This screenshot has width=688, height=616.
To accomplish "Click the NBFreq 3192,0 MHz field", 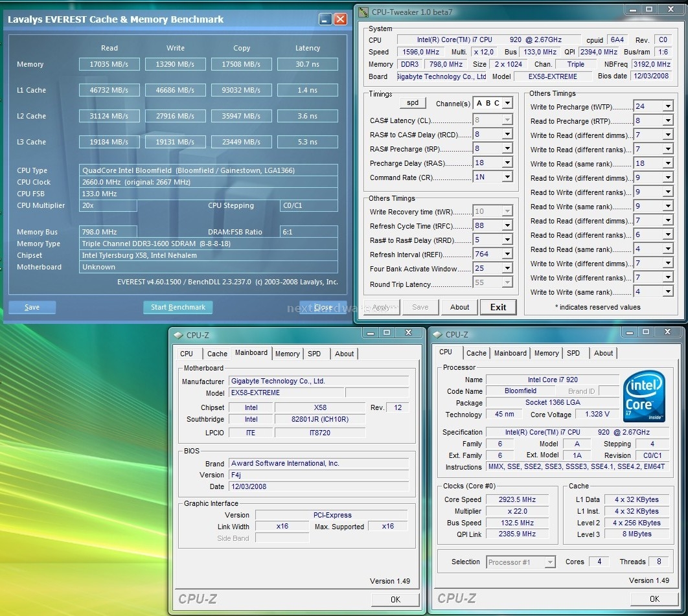I will (x=652, y=64).
